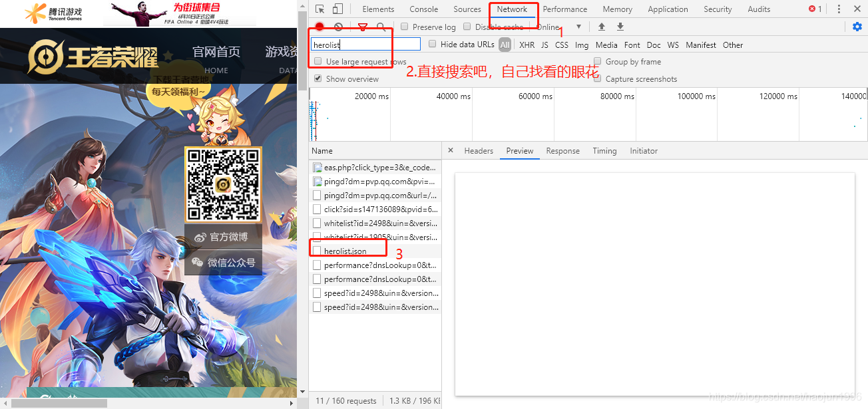Open the Memory tab

pyautogui.click(x=618, y=9)
